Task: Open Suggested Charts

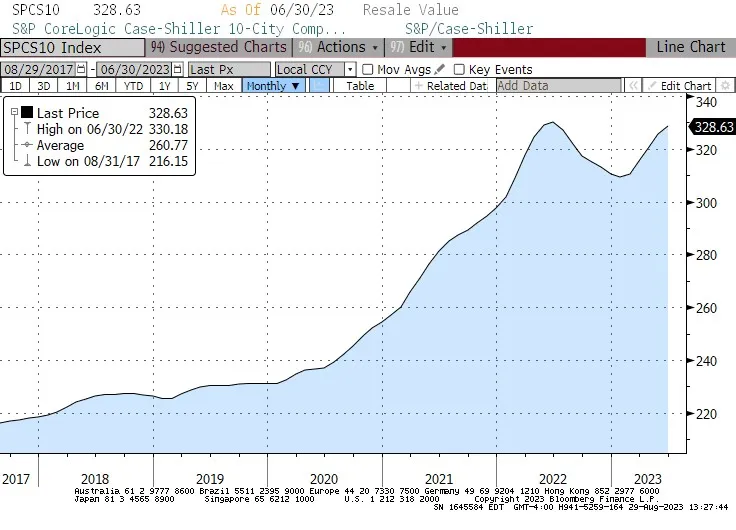Action: 218,47
